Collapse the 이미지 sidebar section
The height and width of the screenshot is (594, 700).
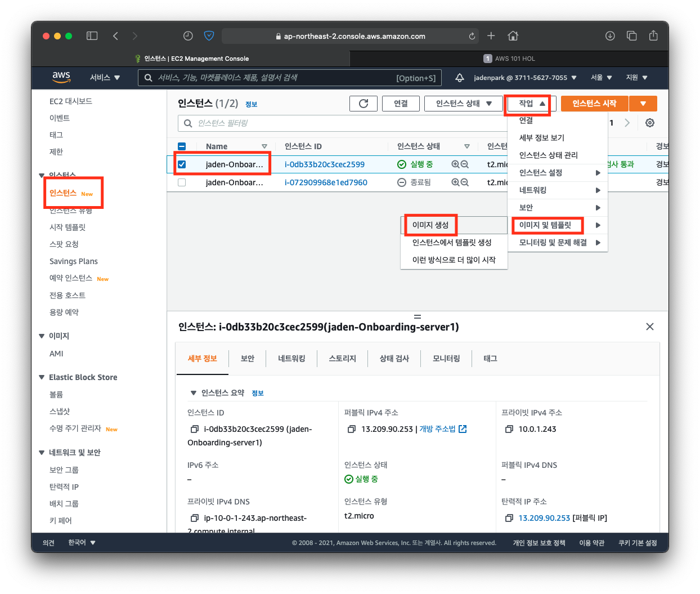[42, 336]
